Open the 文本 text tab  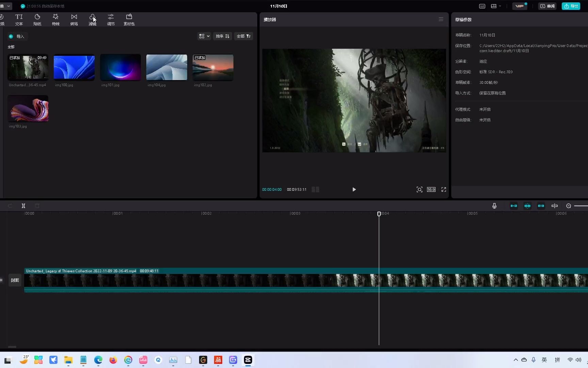19,20
